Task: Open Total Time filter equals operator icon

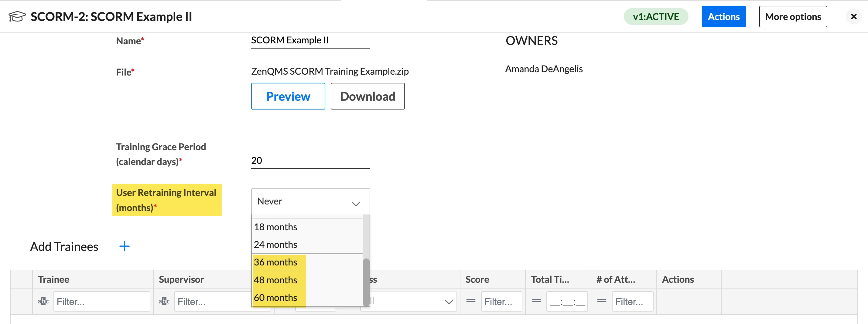Action: click(x=536, y=301)
